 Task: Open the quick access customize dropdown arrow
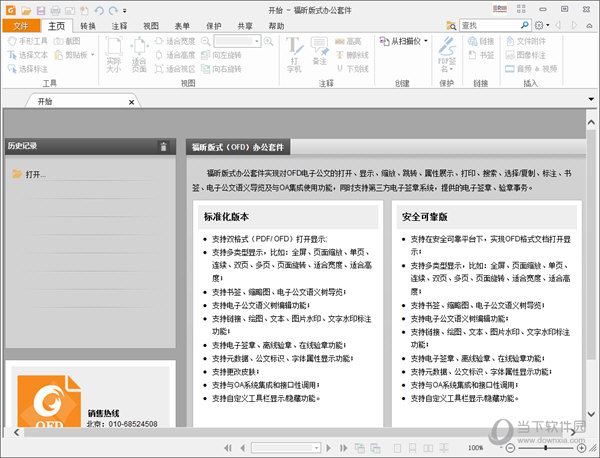pyautogui.click(x=125, y=11)
